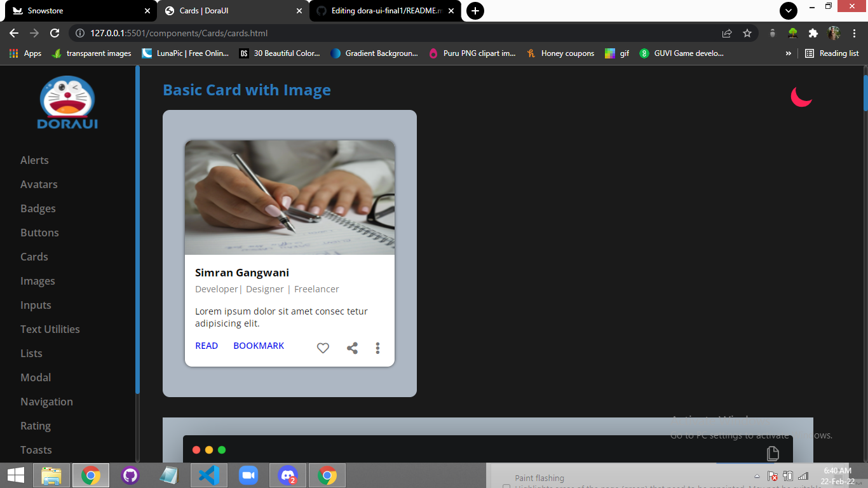This screenshot has width=868, height=488.
Task: Switch to Editing dora-ui-final1 README tab
Action: coord(385,11)
